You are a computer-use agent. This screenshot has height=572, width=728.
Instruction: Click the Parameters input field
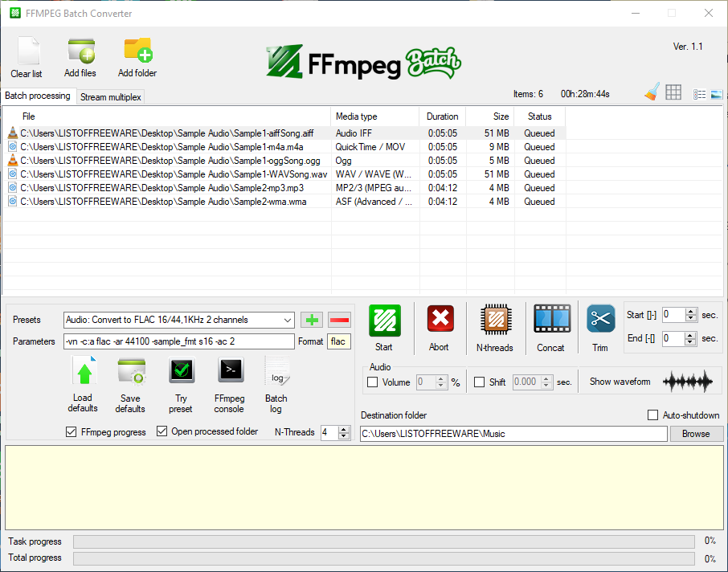click(178, 341)
